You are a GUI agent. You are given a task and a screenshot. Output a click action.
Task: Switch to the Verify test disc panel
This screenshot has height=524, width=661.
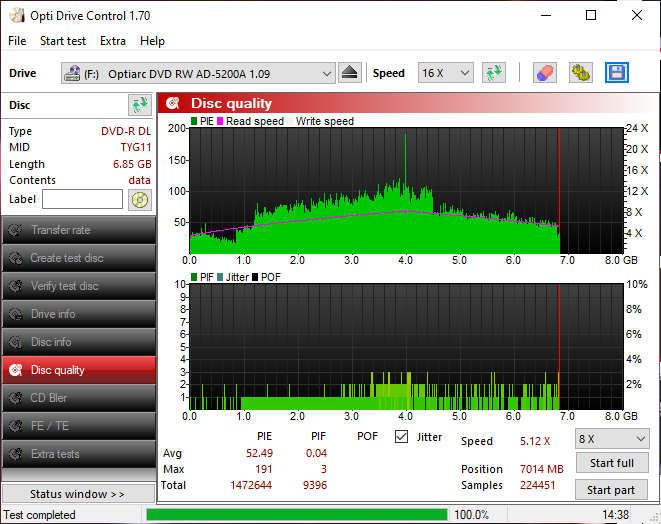[79, 286]
